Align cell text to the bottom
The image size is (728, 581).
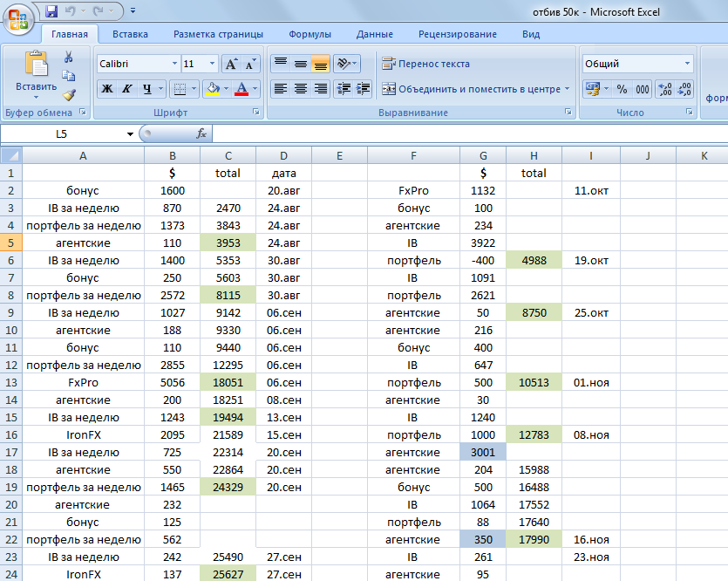[320, 64]
